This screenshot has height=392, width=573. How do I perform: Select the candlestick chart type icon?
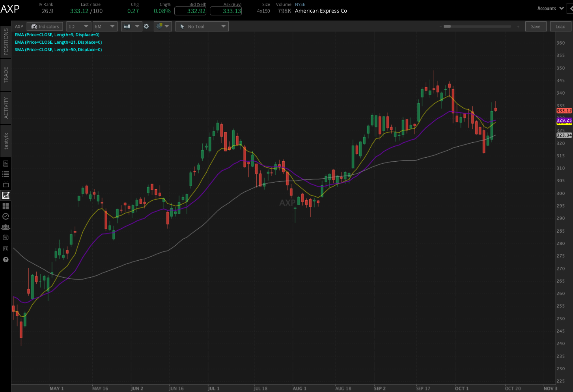tap(127, 26)
